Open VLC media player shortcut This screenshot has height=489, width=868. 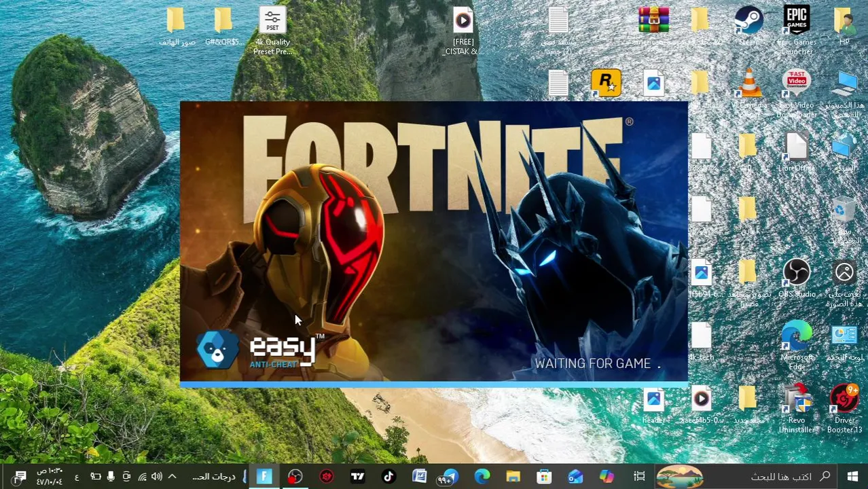[x=749, y=88]
